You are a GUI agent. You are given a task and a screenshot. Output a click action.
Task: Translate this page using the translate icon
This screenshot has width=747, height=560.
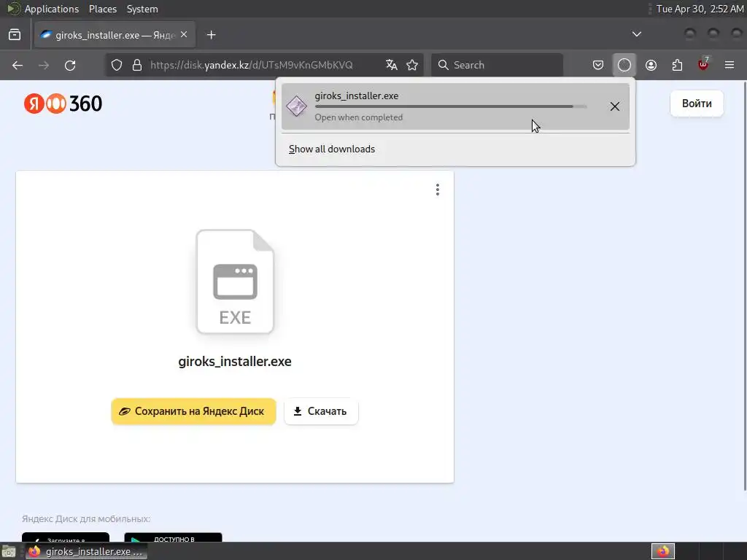(x=392, y=65)
